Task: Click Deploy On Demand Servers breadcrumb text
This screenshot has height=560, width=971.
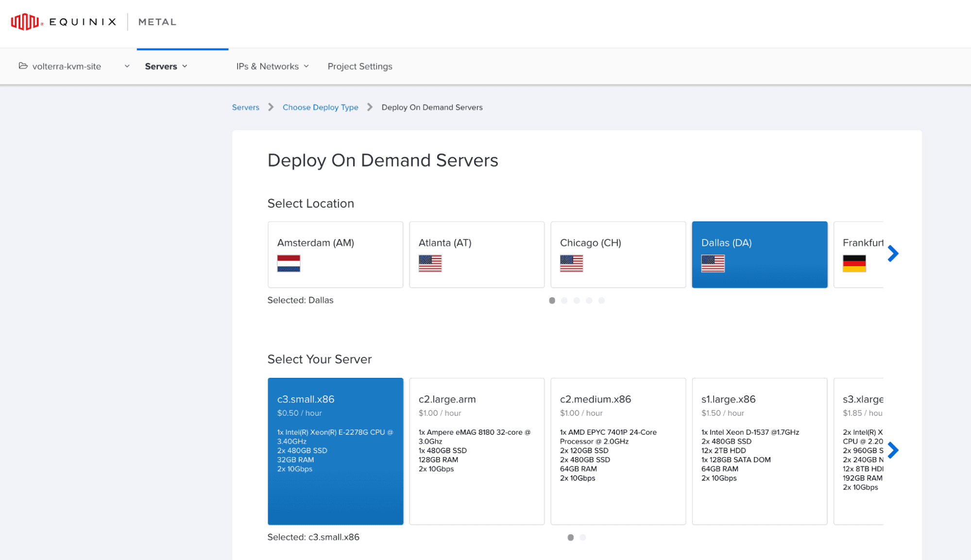Action: point(432,107)
